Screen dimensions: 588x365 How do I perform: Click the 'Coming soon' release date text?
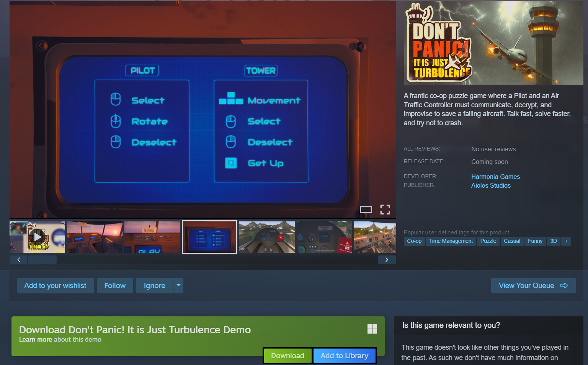coord(490,162)
